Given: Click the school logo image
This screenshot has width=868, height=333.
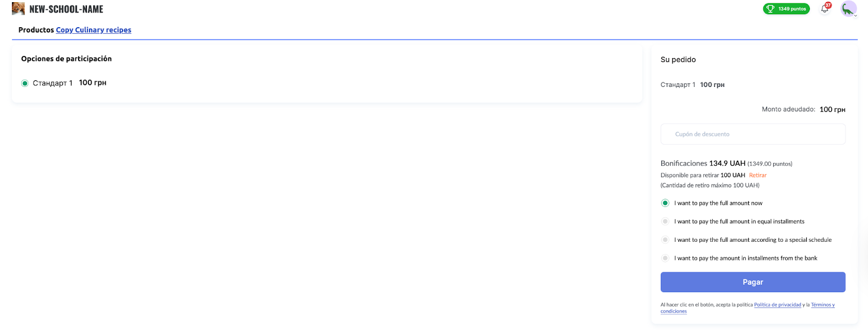Looking at the screenshot, I should click(18, 9).
